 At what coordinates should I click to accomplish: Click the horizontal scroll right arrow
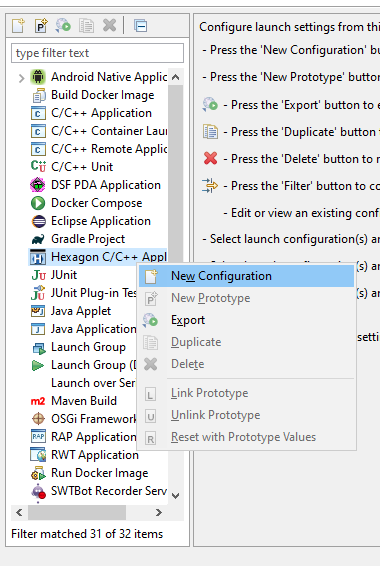158,513
